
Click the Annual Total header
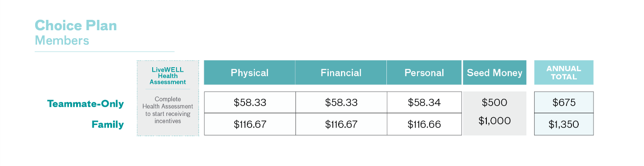[564, 73]
